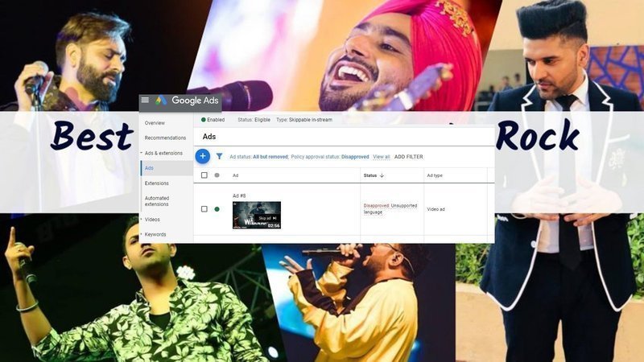
Task: Click the green Enabled status indicator
Action: [x=204, y=120]
